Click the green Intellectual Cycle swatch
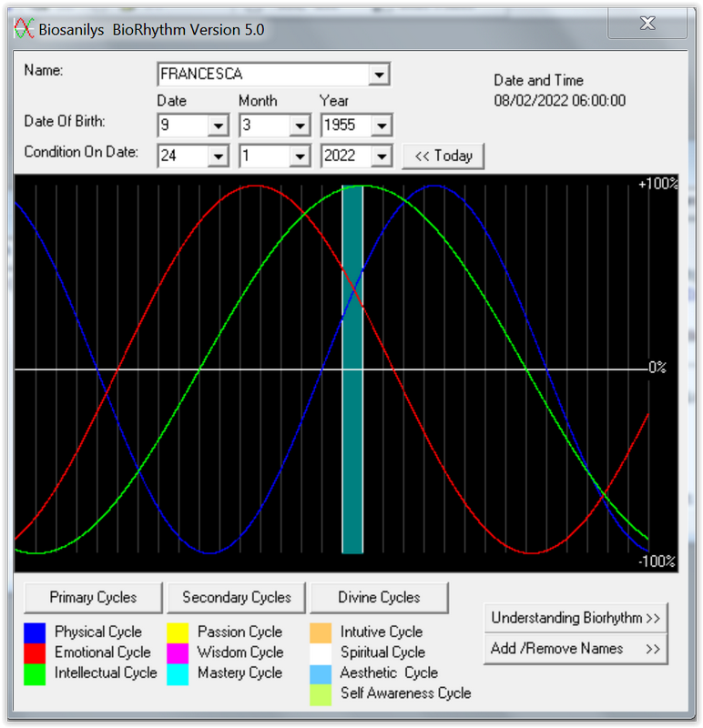703x728 pixels. (35, 673)
